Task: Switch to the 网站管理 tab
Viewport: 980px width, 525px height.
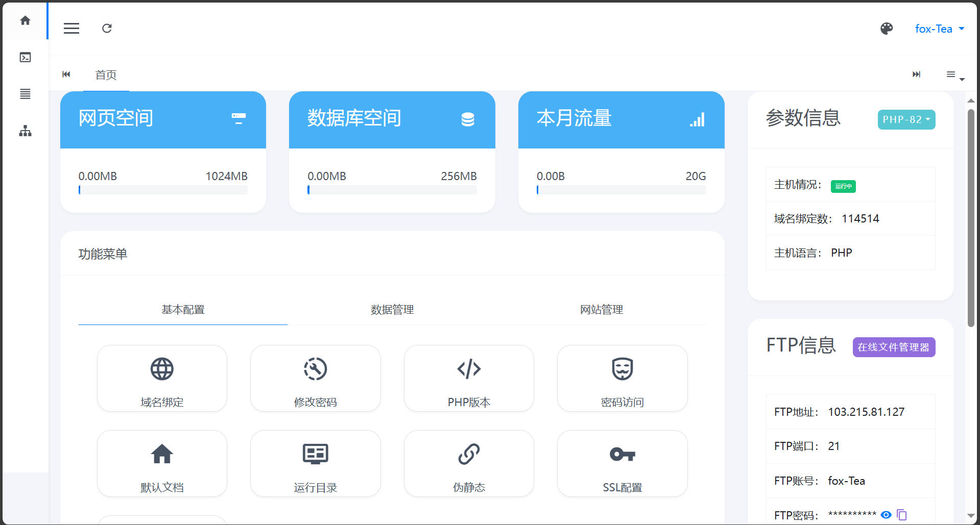Action: click(602, 310)
